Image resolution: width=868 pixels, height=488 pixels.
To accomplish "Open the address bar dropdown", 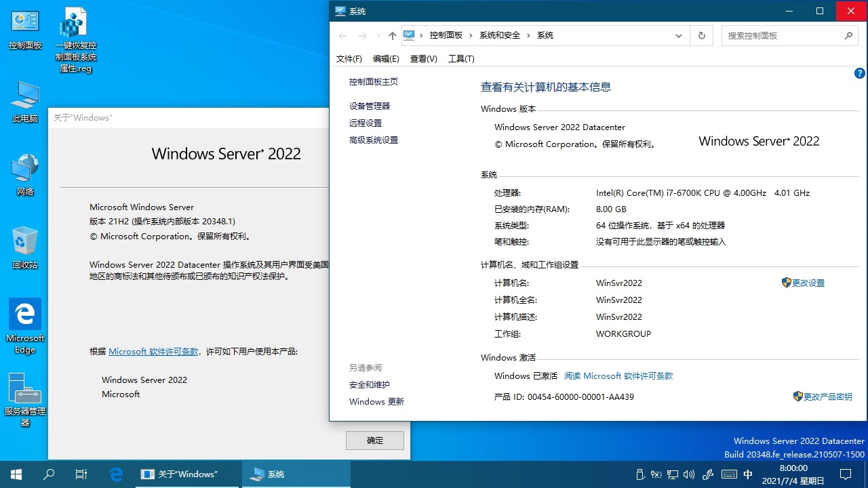I will 679,35.
